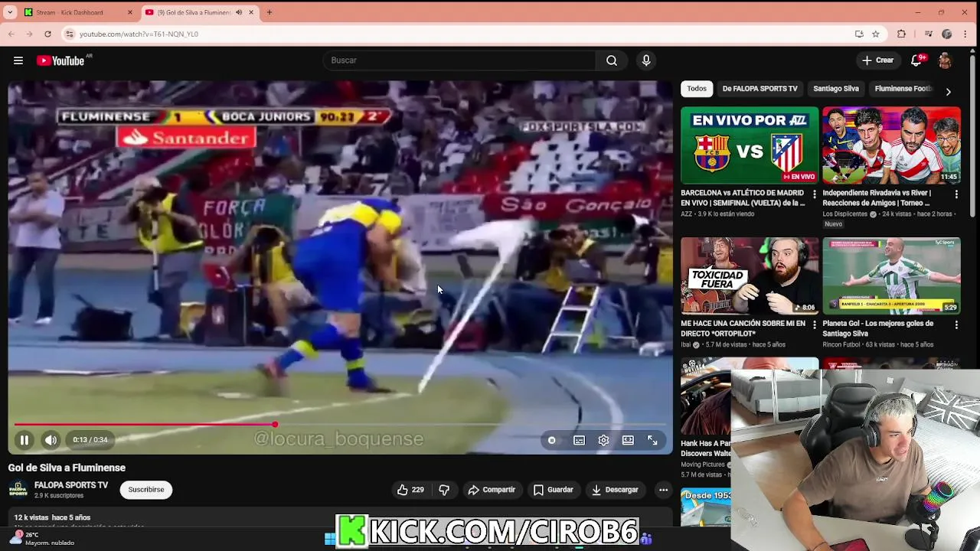Subscribe with the Suscribirse button
The width and height of the screenshot is (980, 551).
(x=146, y=490)
